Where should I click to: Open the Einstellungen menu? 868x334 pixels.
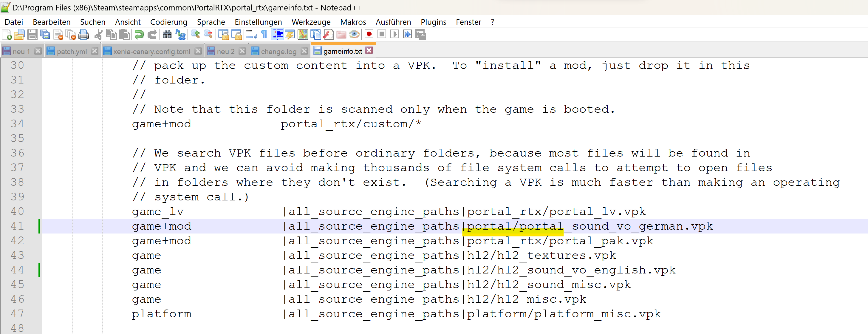coord(258,22)
